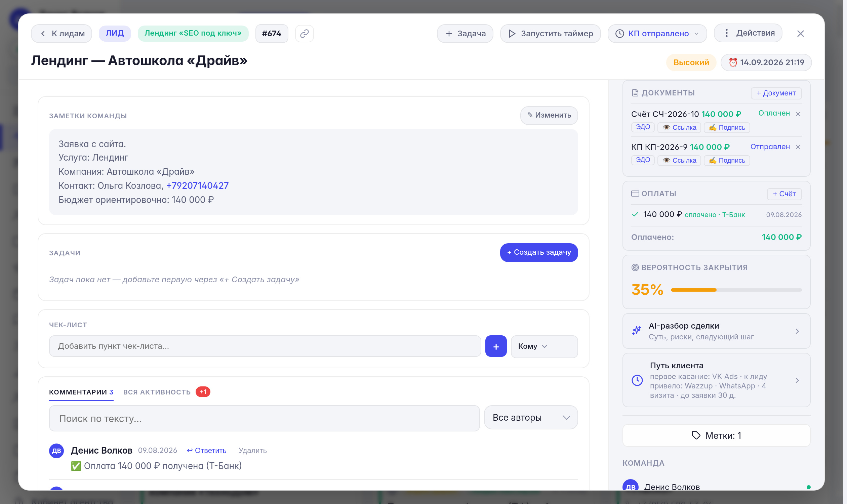Click the #674 lead number badge

point(272,33)
